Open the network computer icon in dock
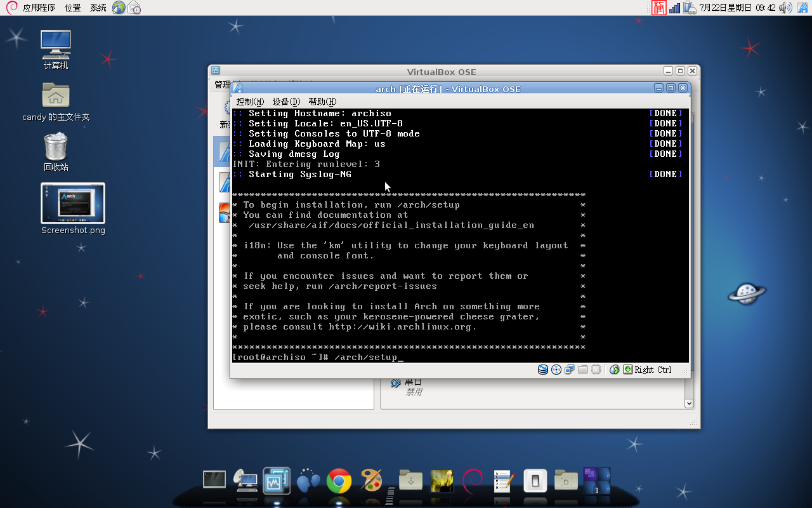 pos(246,481)
